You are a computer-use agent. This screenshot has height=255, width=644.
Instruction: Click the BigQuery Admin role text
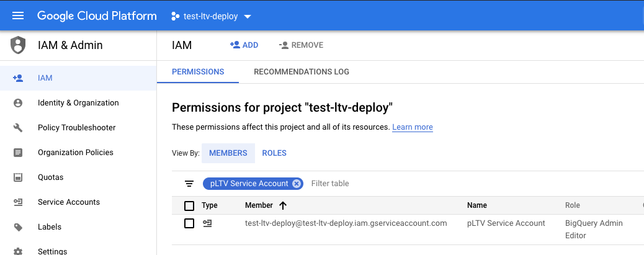594,223
